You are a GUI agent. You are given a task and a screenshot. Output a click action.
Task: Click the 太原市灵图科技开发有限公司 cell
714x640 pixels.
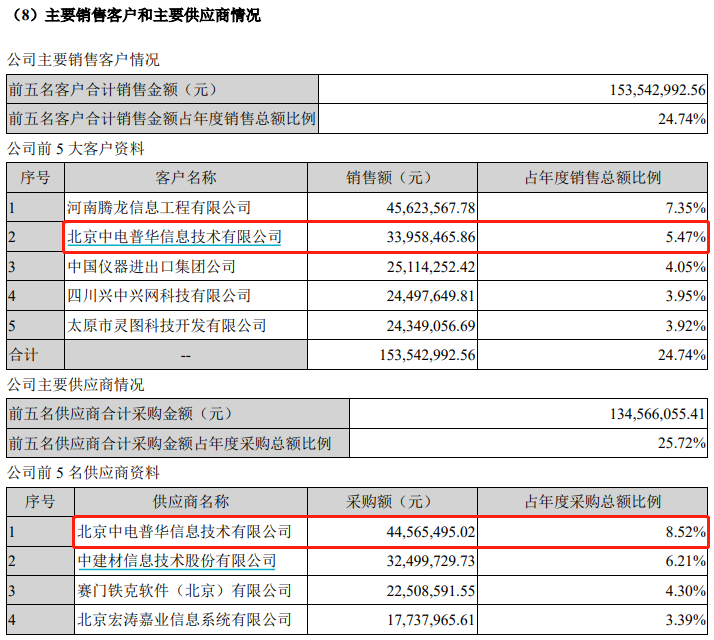click(166, 326)
